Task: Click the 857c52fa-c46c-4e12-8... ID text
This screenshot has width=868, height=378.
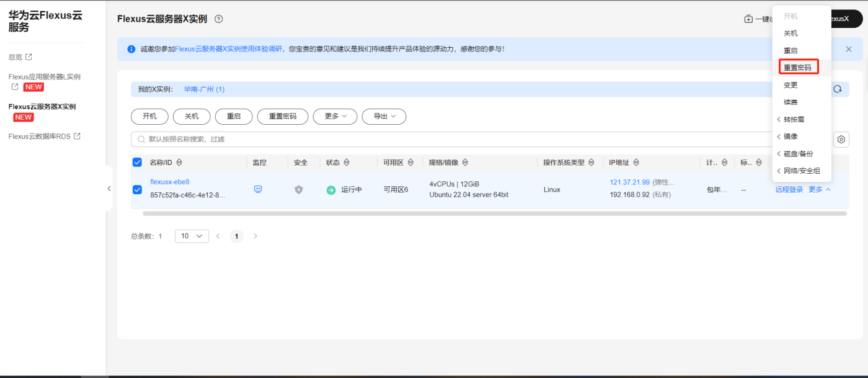Action: (188, 195)
